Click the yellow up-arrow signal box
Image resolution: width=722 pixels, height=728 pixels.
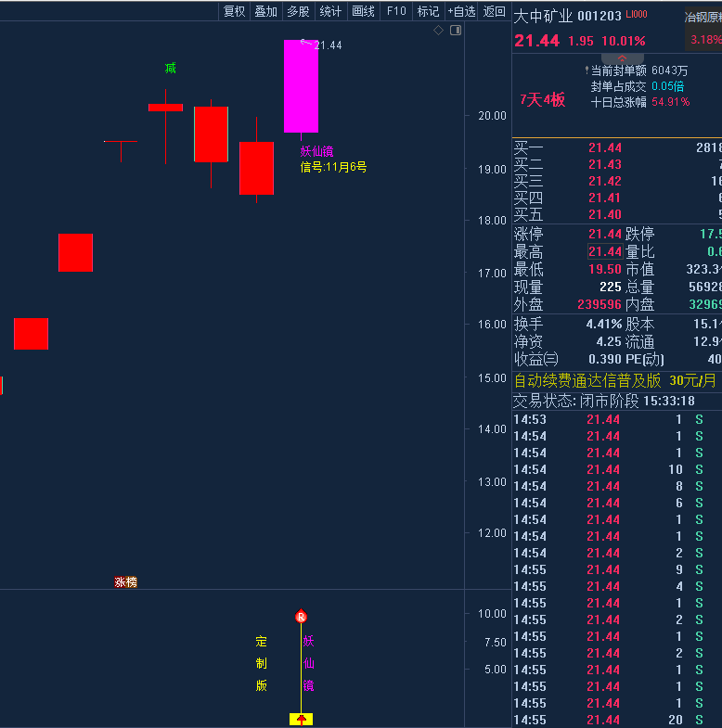click(x=302, y=719)
